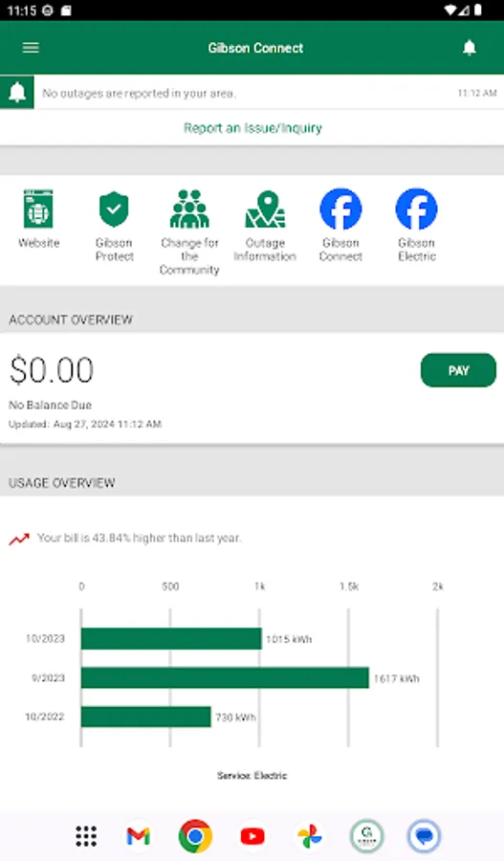This screenshot has height=861, width=504.
Task: Open the Gibson Connect Facebook icon
Action: click(340, 209)
